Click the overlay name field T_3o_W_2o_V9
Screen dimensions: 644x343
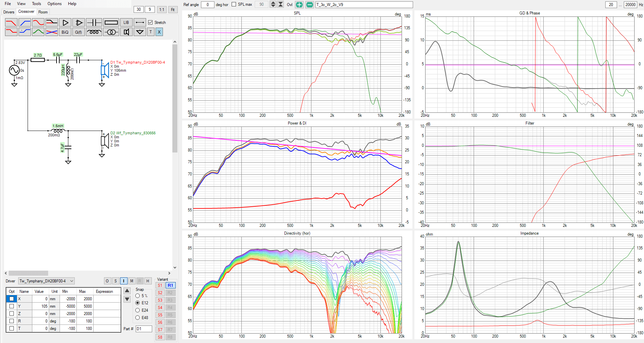tap(364, 5)
